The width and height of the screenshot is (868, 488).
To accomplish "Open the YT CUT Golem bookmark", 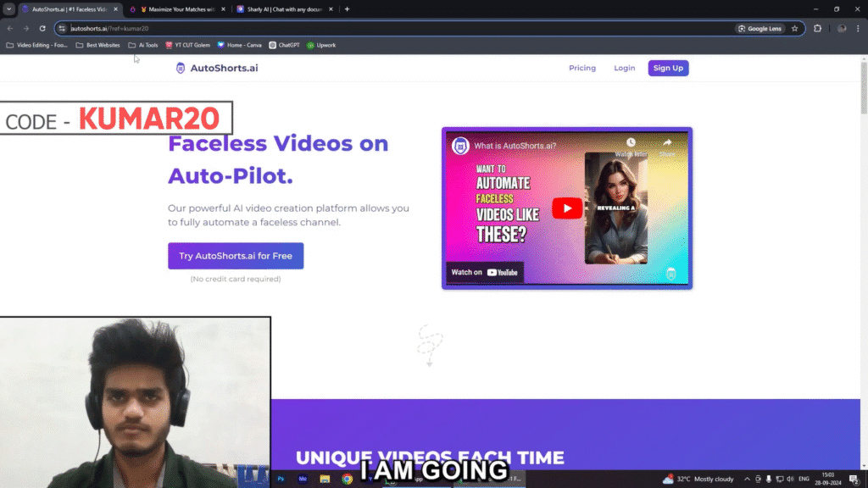I will (x=191, y=45).
